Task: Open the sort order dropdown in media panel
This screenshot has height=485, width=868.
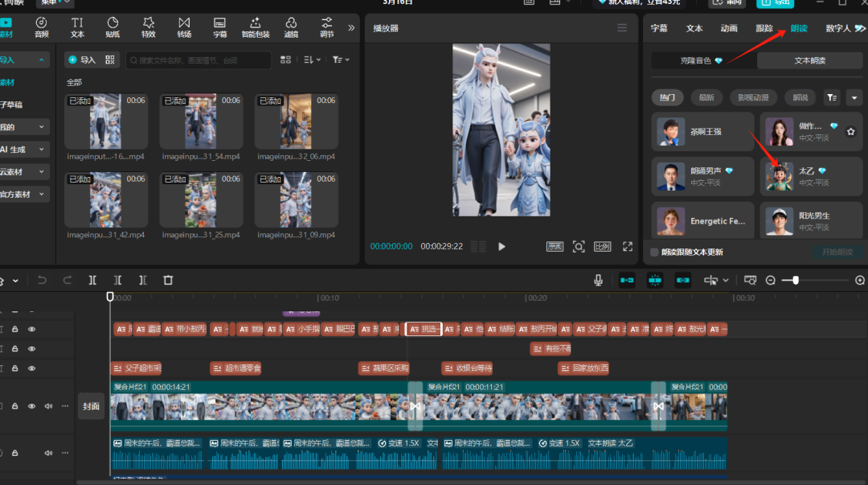Action: pos(313,60)
